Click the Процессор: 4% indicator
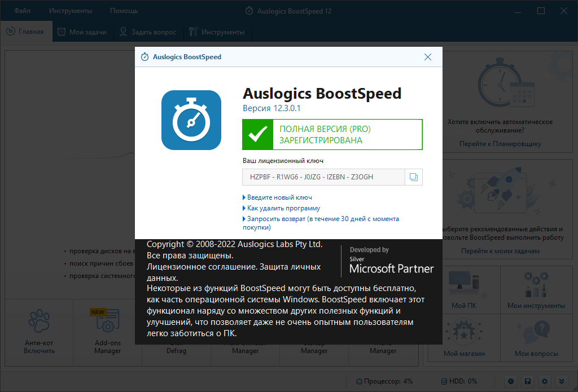 click(384, 381)
